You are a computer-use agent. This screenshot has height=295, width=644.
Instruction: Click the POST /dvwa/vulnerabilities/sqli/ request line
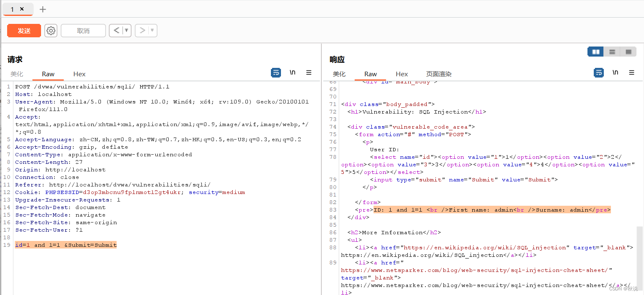click(92, 87)
